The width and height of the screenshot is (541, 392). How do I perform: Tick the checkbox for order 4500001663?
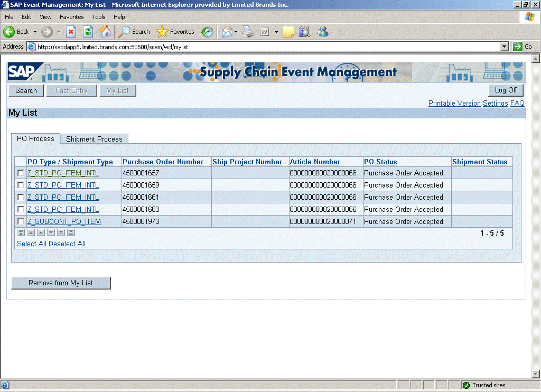(x=21, y=209)
